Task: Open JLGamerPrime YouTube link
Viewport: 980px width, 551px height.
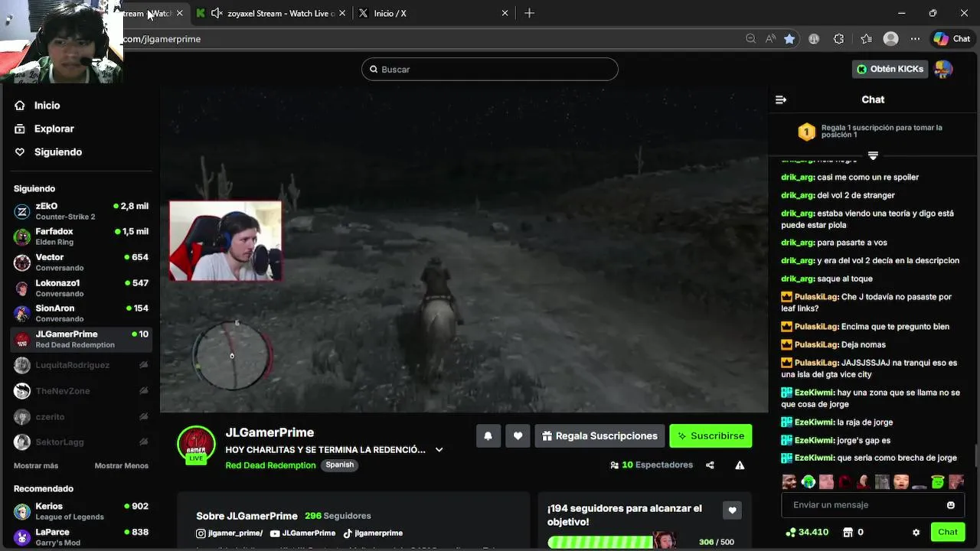Action: (x=302, y=533)
